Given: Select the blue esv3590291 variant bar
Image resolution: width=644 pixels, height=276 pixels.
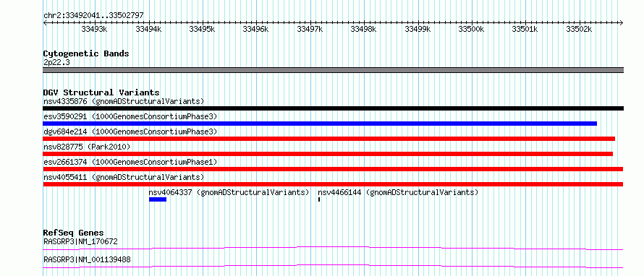Looking at the screenshot, I should click(x=320, y=124).
